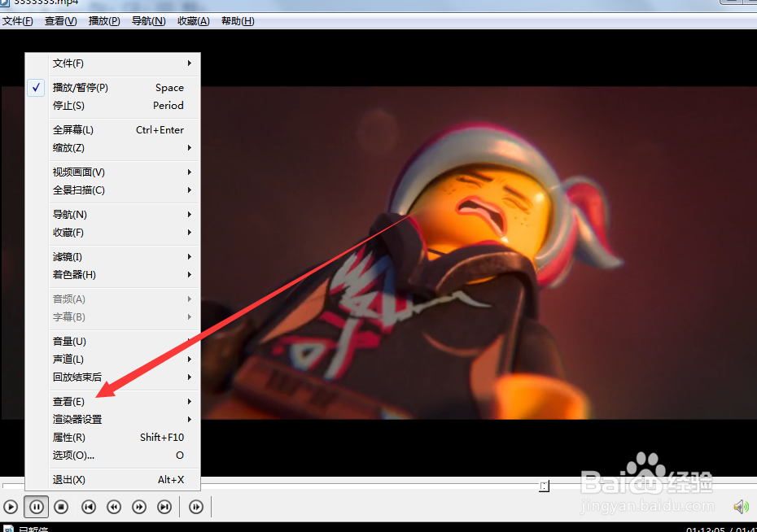The width and height of the screenshot is (757, 532).
Task: Open 选项(O)... from the context menu
Action: pyautogui.click(x=113, y=456)
